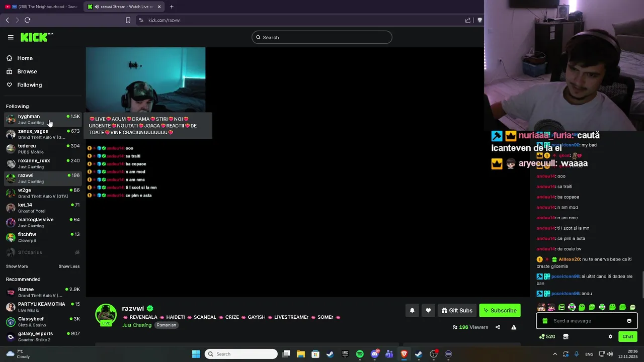Open the Kick hamburger menu

[x=11, y=37]
